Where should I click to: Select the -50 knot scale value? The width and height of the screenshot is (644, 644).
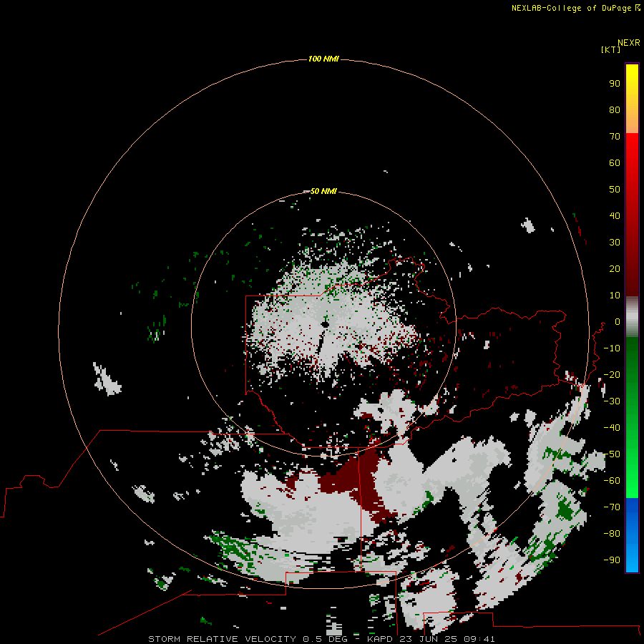click(612, 454)
